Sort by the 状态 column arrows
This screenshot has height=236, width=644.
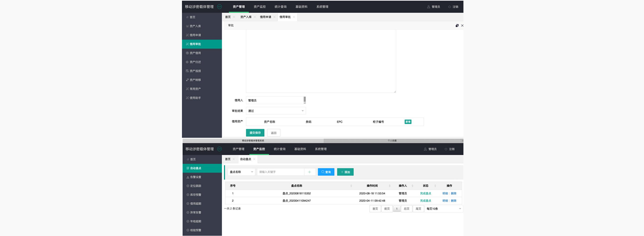click(435, 186)
